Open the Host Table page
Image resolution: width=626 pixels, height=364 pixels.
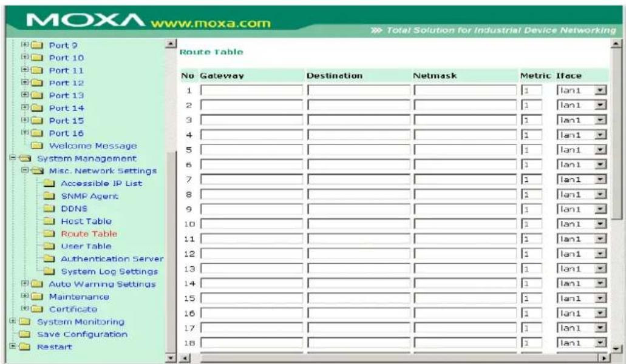(86, 221)
